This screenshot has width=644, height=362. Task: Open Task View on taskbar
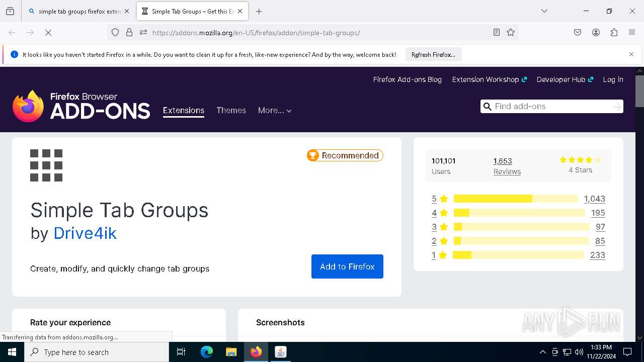(181, 352)
